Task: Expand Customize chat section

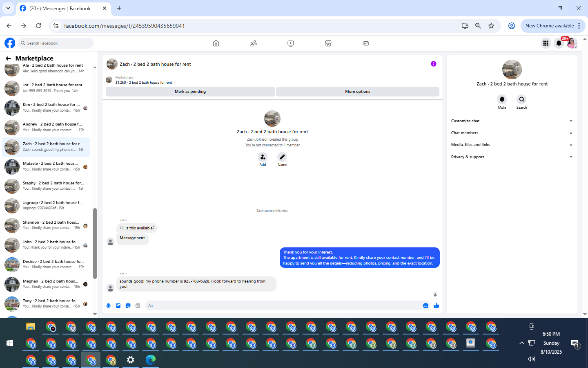Action: (x=512, y=121)
